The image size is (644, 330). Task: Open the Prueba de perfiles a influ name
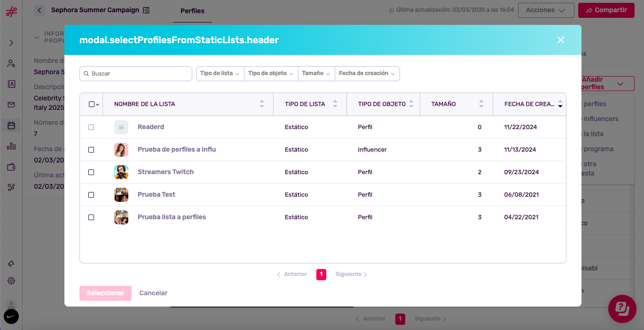[177, 150]
